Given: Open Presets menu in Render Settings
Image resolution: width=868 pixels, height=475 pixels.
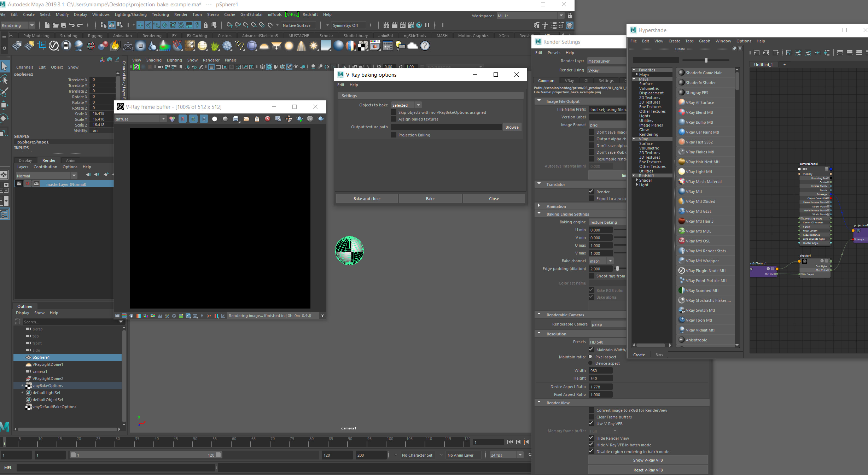Looking at the screenshot, I should pos(554,53).
